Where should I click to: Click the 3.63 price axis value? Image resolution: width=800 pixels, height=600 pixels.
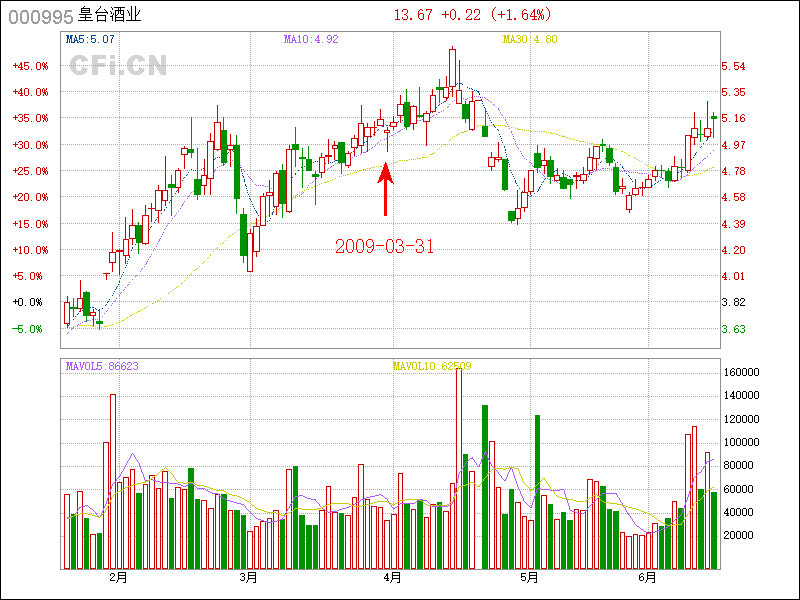tap(733, 329)
